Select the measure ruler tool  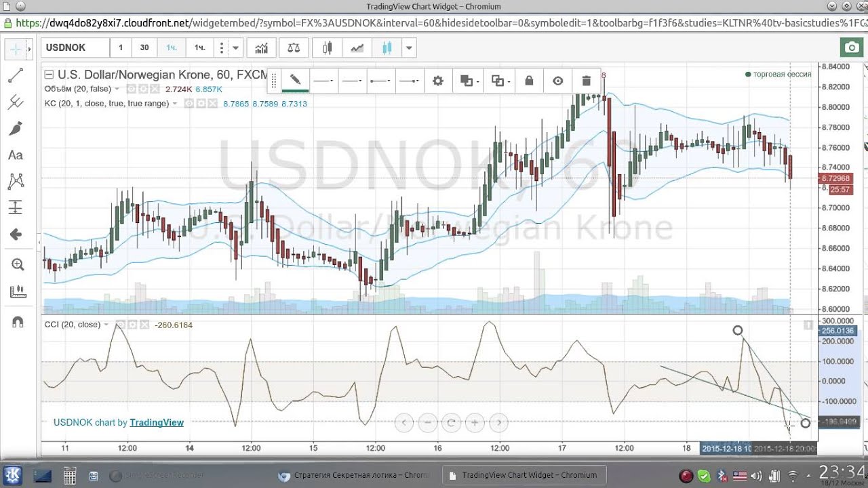coord(18,292)
